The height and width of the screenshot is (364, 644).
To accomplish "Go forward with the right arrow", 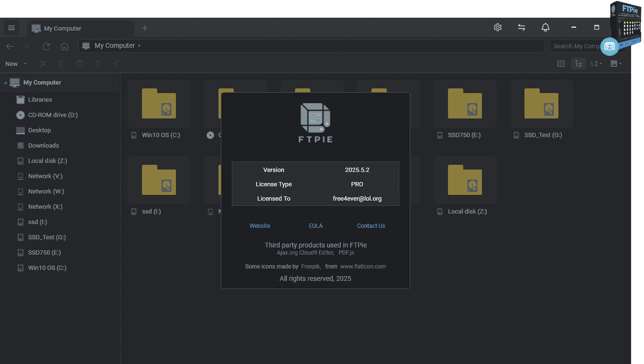I will (26, 46).
